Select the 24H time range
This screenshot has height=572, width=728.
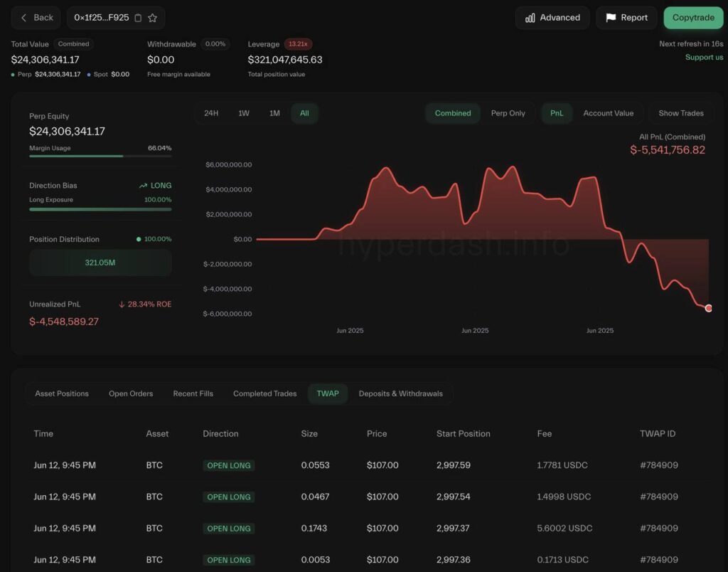coord(211,113)
